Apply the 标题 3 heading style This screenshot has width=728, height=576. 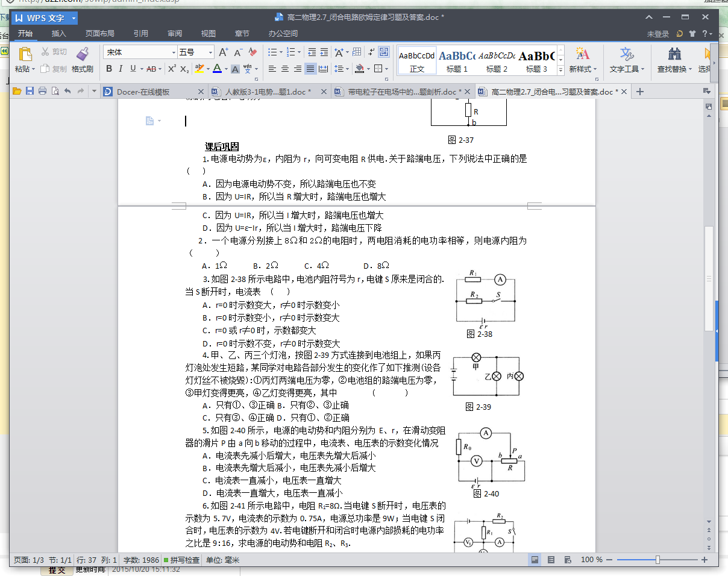(536, 60)
